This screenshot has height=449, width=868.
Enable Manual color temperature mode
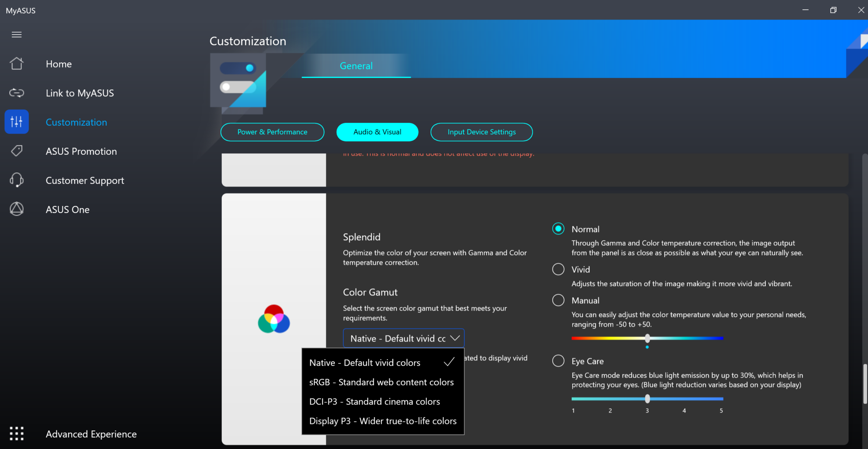click(x=558, y=300)
